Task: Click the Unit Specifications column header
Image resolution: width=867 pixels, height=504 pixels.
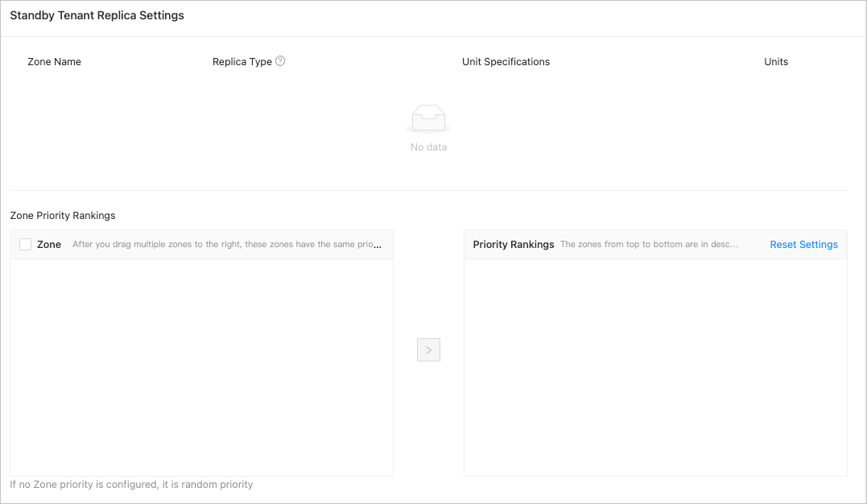Action: tap(506, 62)
